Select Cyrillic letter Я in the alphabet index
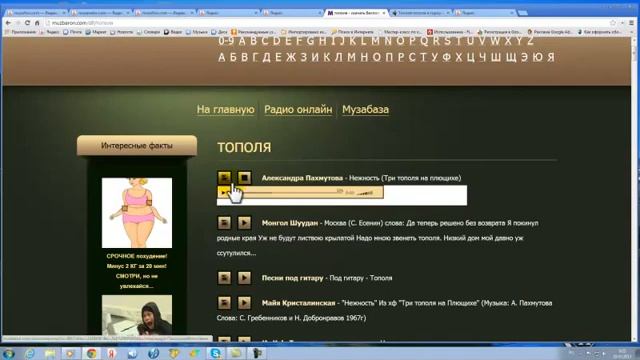640x360 pixels. coord(551,57)
